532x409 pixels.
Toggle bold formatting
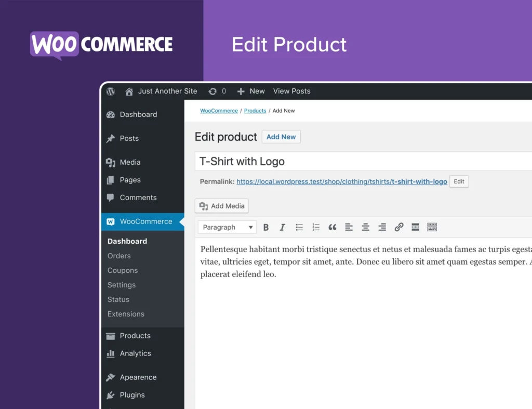coord(266,227)
